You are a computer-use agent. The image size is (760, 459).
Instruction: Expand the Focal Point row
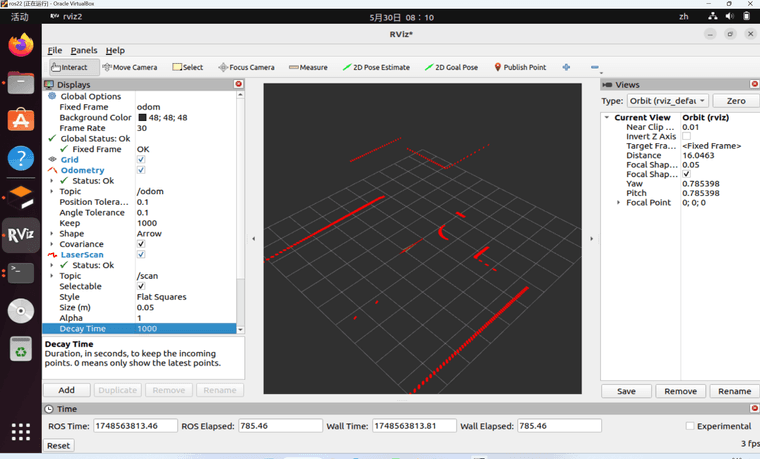coord(618,203)
